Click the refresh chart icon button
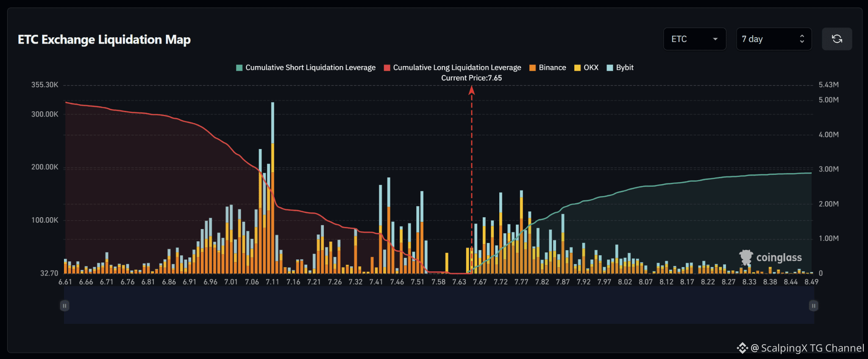The height and width of the screenshot is (359, 868). coord(837,39)
